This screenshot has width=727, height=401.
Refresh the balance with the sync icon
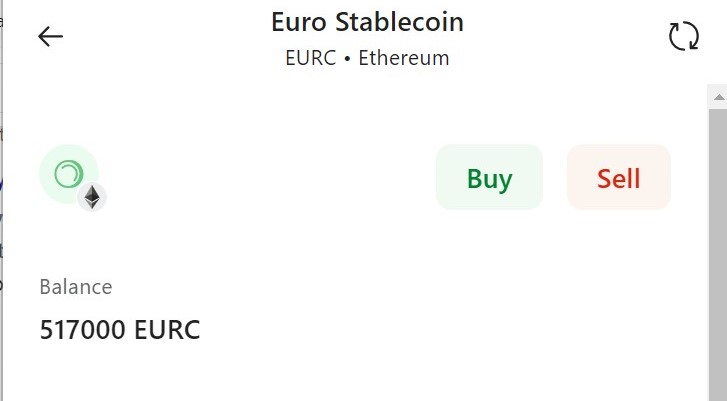684,36
